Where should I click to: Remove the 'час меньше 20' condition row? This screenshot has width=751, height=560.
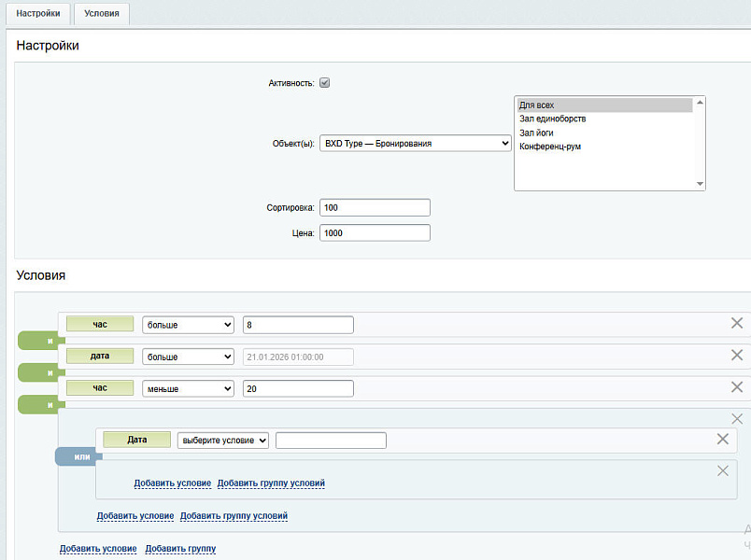click(737, 386)
